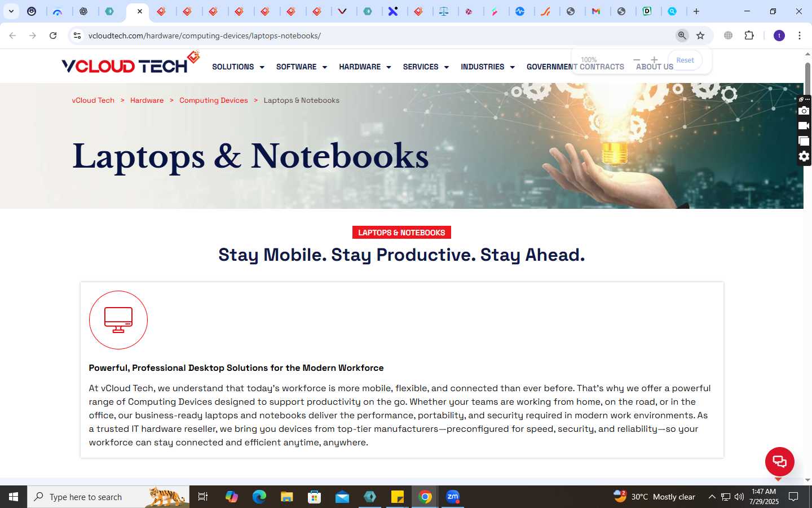Bookmark this page with the star icon
Viewport: 812px width, 508px height.
point(700,36)
